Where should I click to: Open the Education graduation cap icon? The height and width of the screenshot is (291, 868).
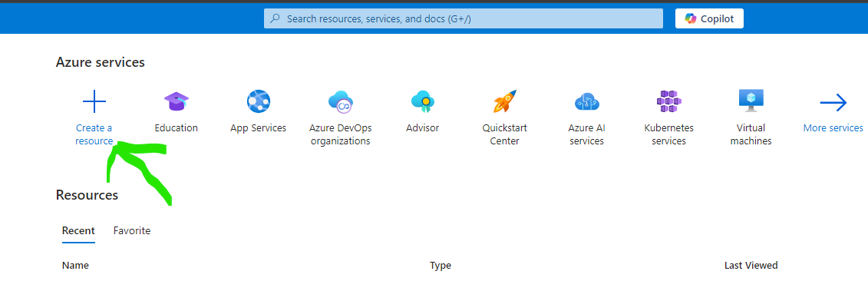pyautogui.click(x=176, y=101)
